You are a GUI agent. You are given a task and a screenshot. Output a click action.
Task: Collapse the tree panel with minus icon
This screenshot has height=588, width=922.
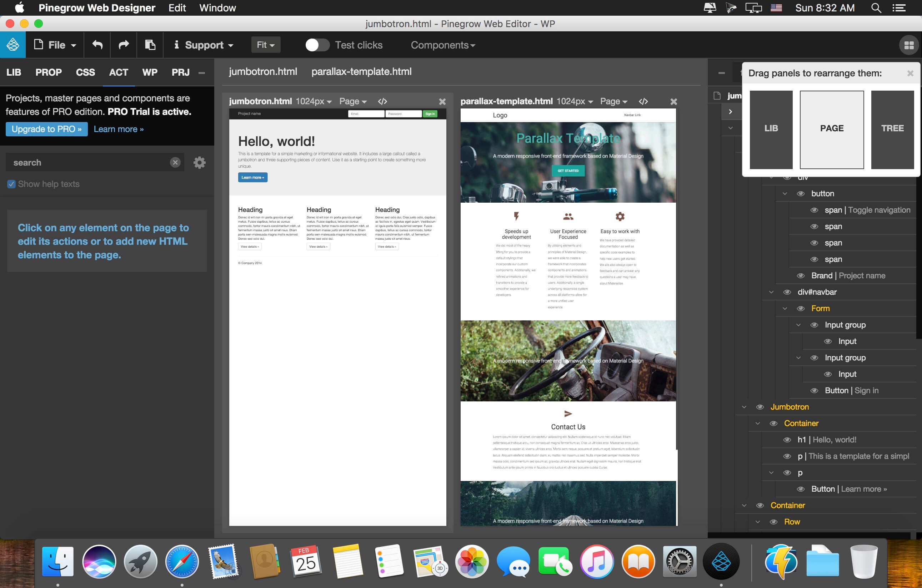tap(722, 73)
